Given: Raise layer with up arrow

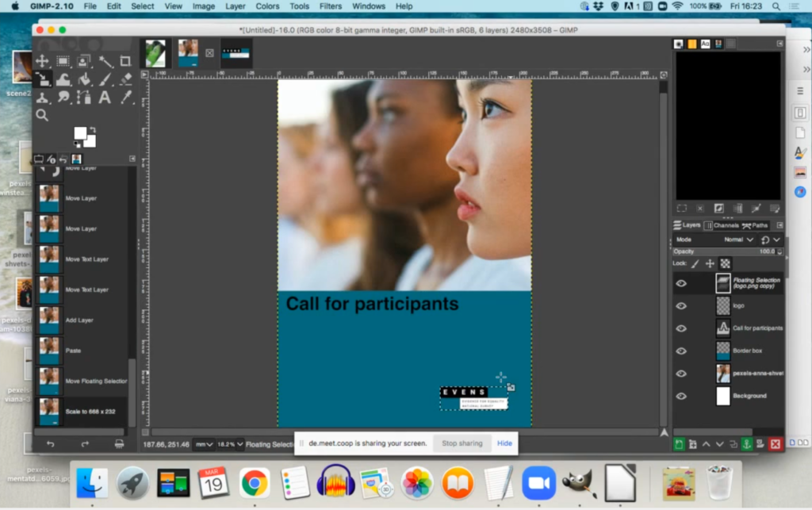Looking at the screenshot, I should (706, 443).
